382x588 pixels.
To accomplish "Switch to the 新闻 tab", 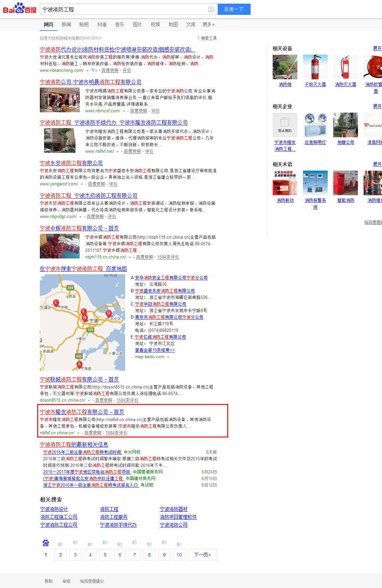I will [66, 24].
